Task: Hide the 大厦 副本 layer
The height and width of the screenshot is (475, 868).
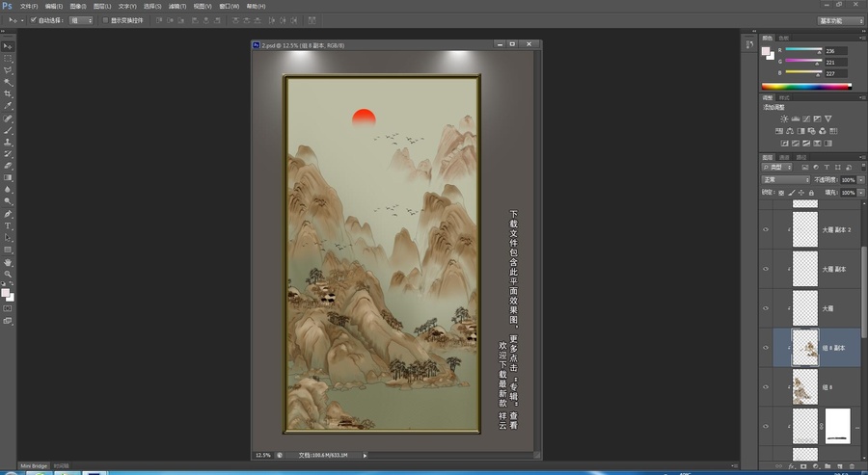Action: [x=766, y=269]
